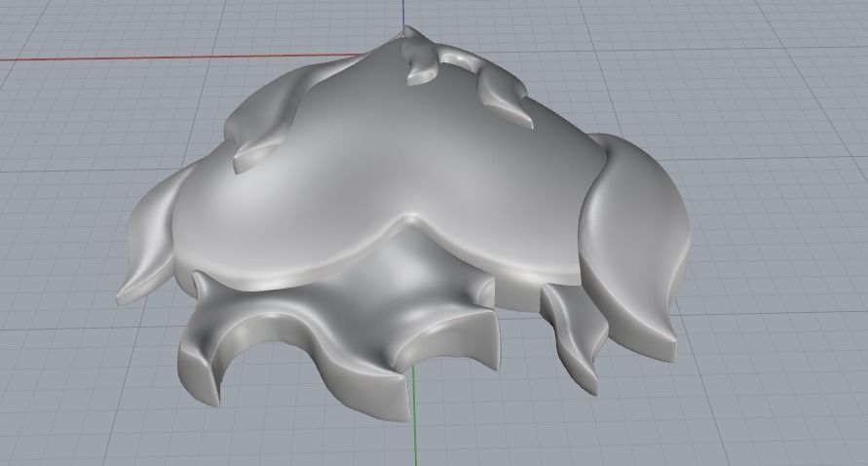The image size is (868, 466).
Task: Click the red X axis line
Action: (183, 57)
